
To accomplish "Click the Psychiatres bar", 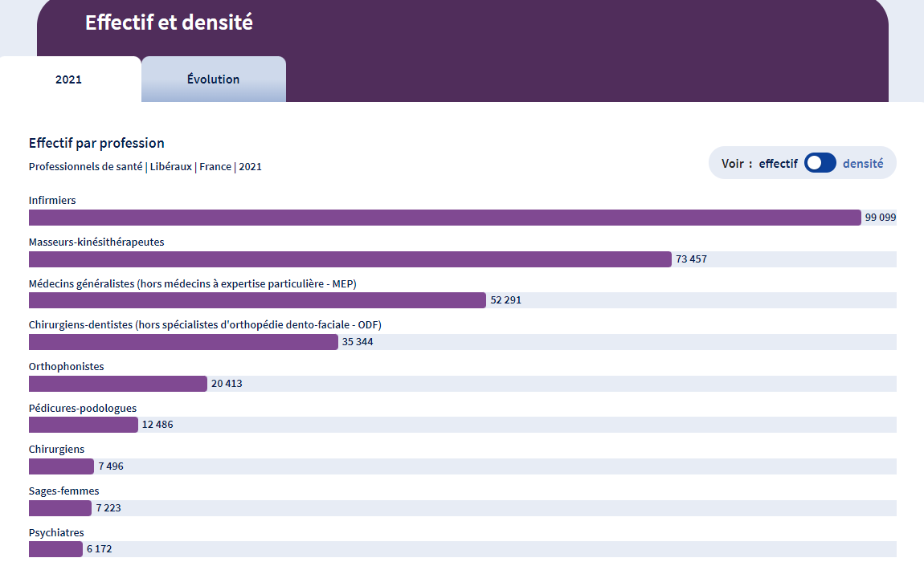I will (55, 549).
